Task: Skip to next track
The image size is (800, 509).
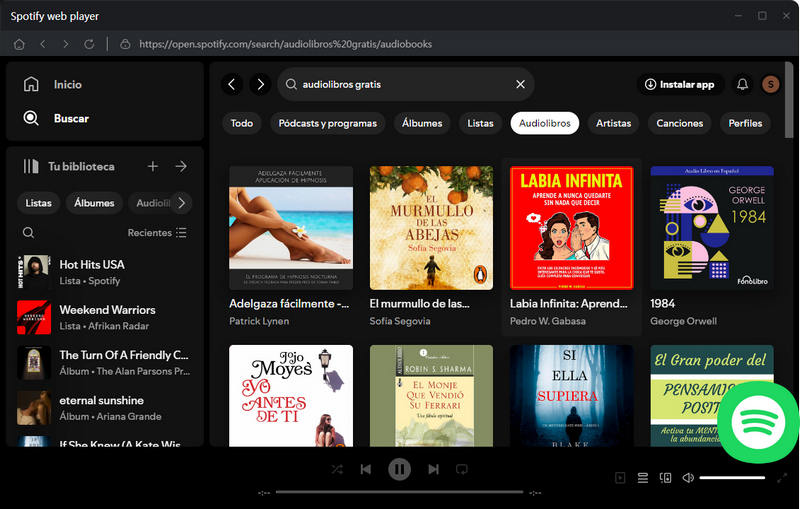Action: (x=433, y=469)
